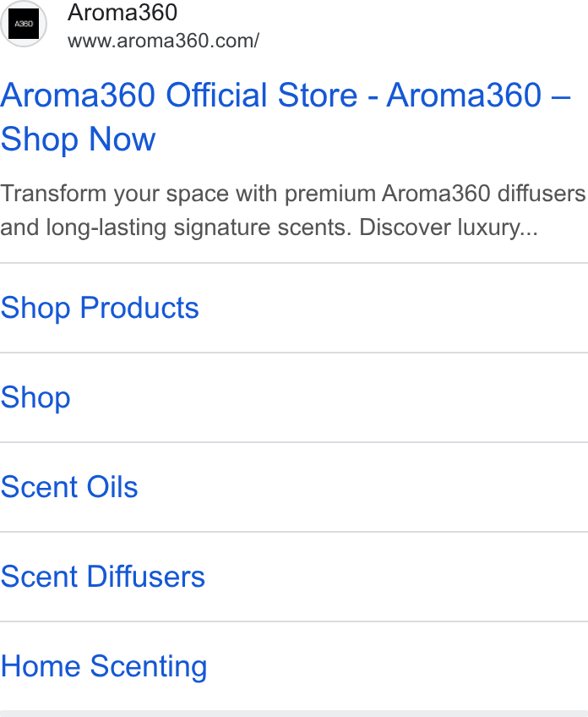Visit the Scent Diffusers sitelink

coord(103,576)
